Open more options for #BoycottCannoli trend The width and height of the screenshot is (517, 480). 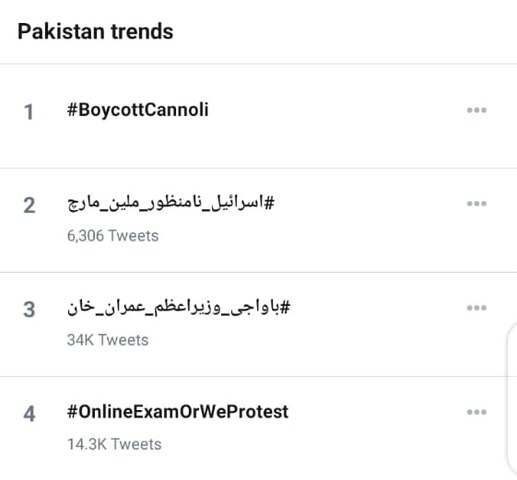[477, 110]
